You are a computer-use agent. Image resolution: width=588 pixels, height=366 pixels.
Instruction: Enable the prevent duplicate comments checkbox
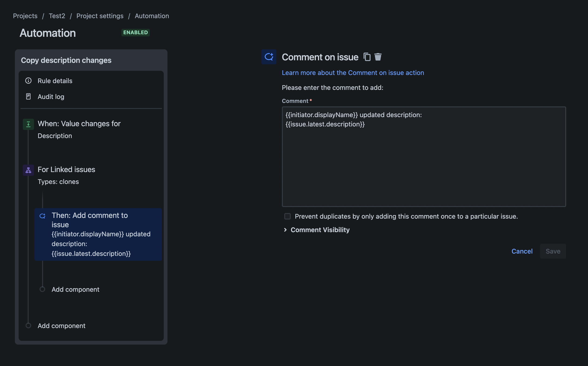coord(287,216)
